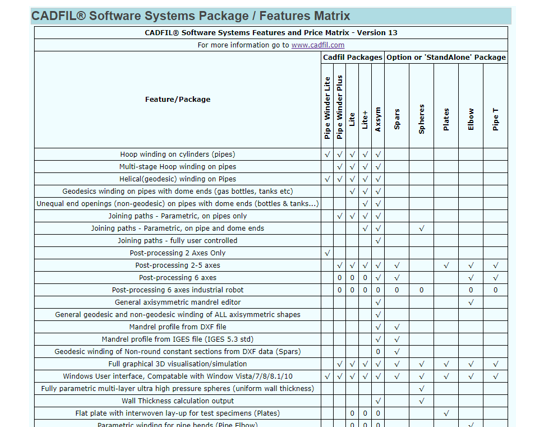Click 'For more information go to' text

click(x=243, y=45)
